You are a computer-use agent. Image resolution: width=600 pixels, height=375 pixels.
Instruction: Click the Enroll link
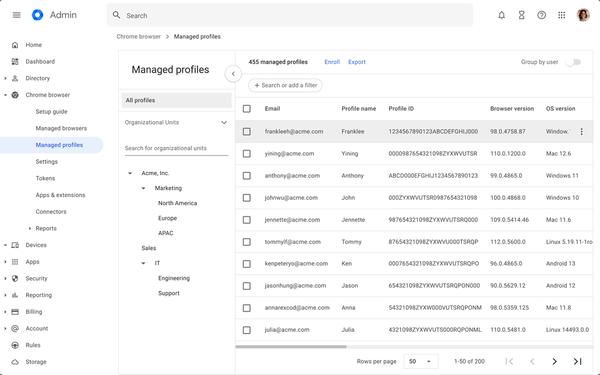pyautogui.click(x=332, y=62)
